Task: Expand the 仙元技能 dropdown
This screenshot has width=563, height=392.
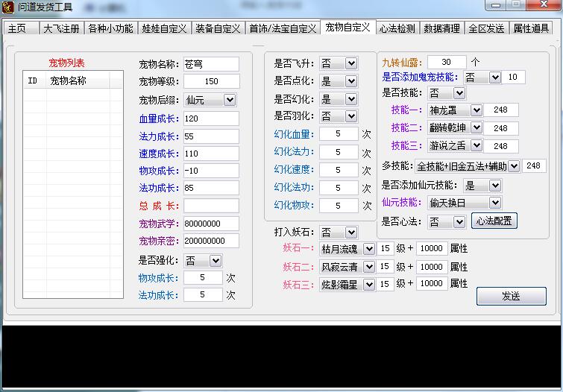Action: (494, 203)
